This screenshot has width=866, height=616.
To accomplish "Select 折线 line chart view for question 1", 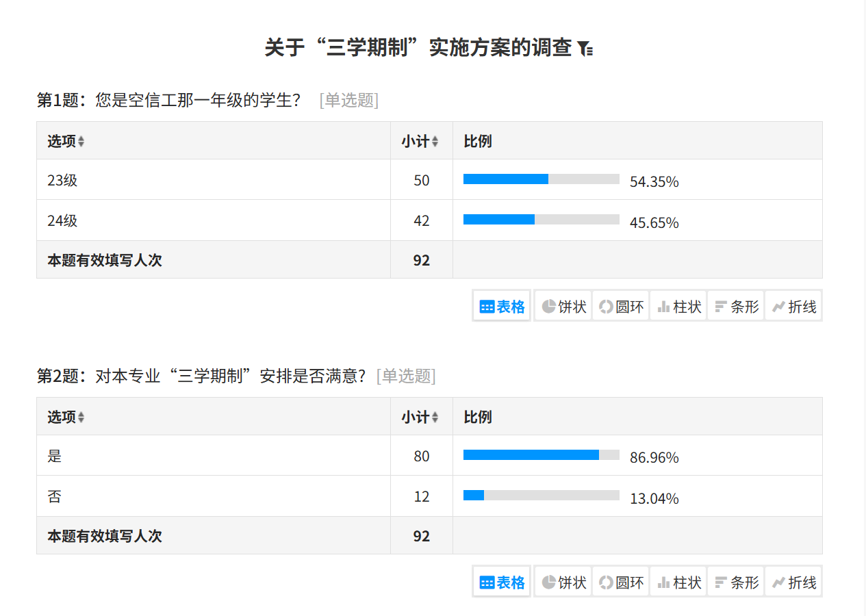I will (793, 306).
